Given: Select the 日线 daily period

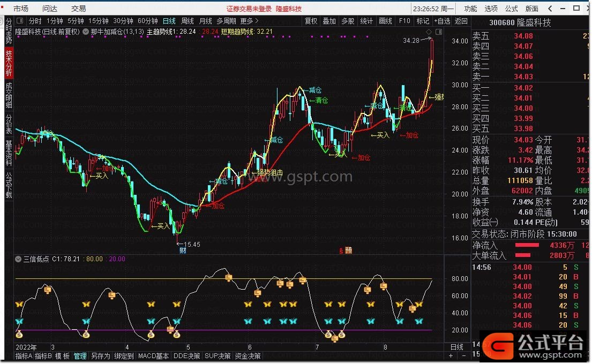Looking at the screenshot, I should click(x=169, y=21).
